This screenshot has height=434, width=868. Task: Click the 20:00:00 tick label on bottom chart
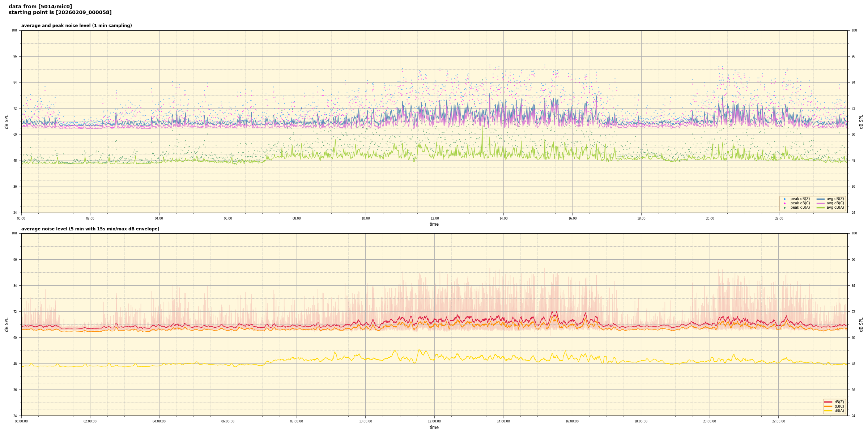tap(710, 421)
